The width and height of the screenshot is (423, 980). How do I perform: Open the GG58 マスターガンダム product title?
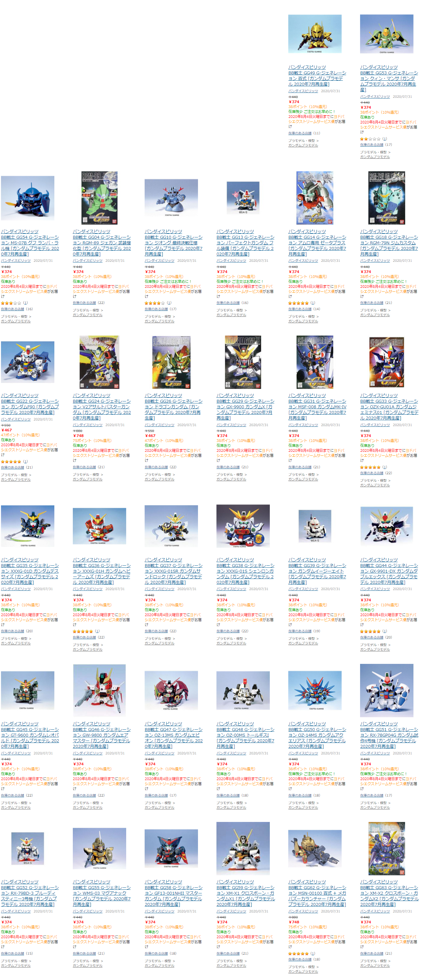[174, 896]
